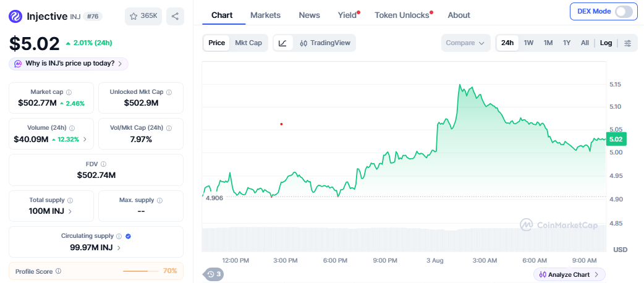Click FDV info icon

tap(103, 164)
